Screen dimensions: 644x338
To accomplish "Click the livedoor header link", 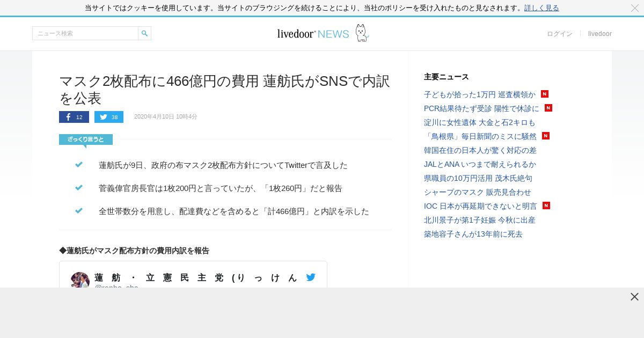I will click(600, 34).
